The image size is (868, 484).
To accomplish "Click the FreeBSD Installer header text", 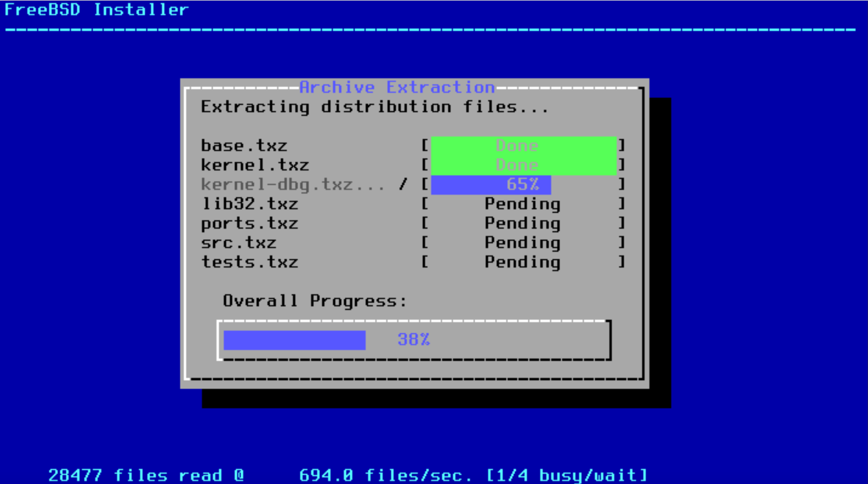I will (97, 10).
